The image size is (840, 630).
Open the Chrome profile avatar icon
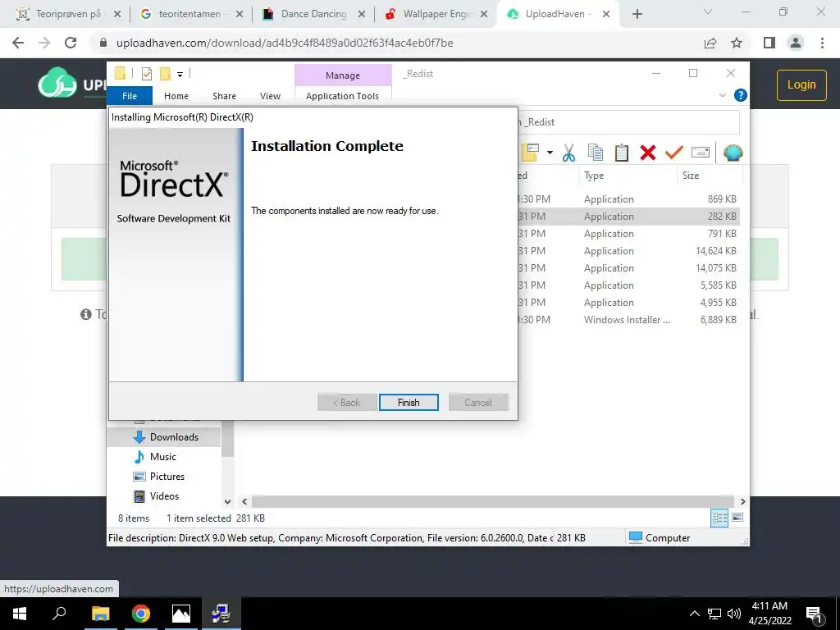[x=796, y=43]
